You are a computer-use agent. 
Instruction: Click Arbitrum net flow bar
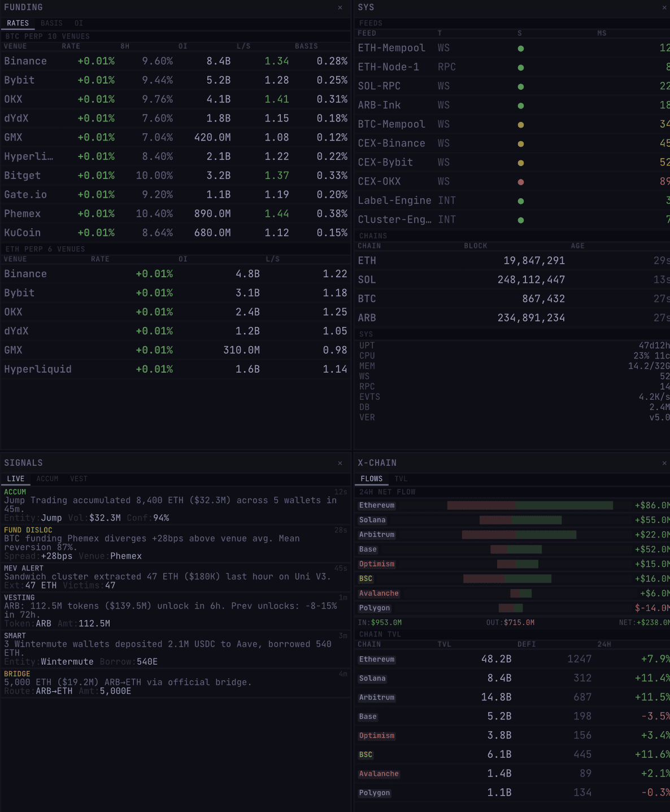[x=519, y=535]
